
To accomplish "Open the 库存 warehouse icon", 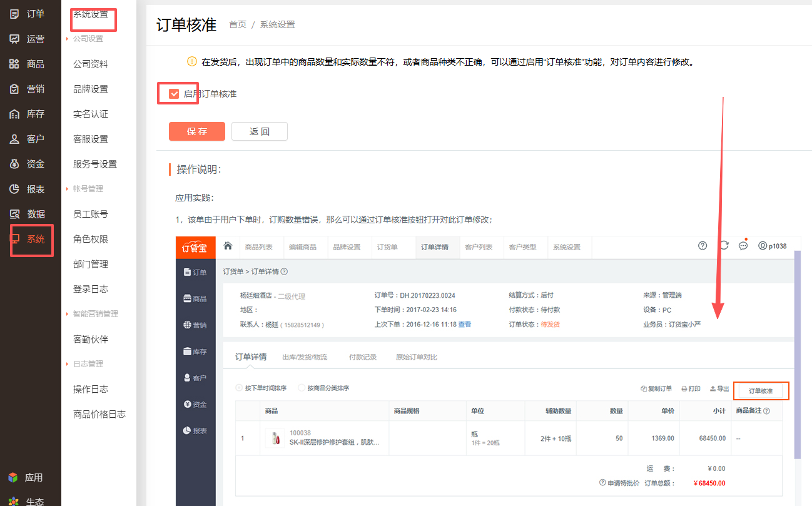I will click(14, 114).
